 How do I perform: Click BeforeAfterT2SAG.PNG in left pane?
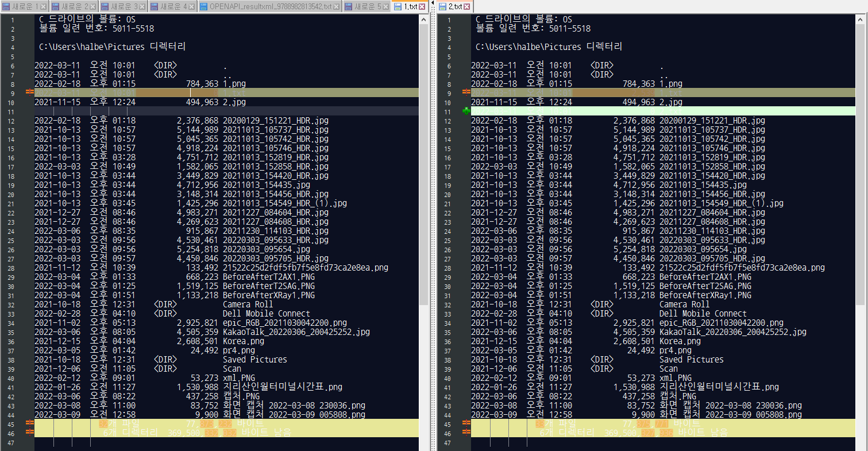[269, 286]
